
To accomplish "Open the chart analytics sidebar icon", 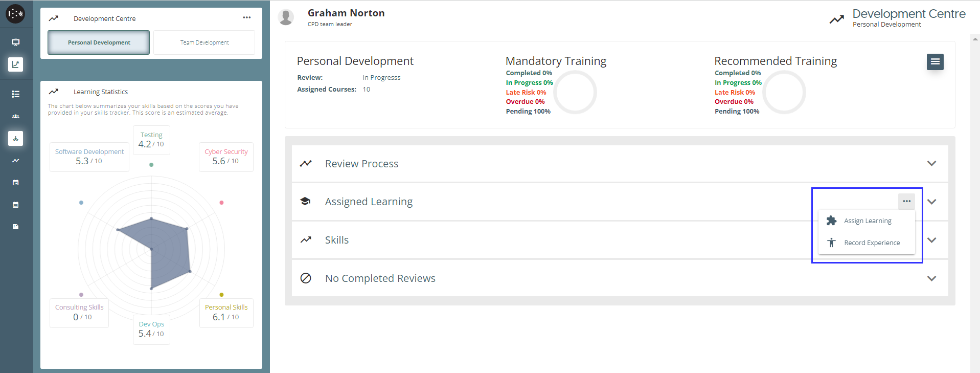I will click(x=15, y=64).
